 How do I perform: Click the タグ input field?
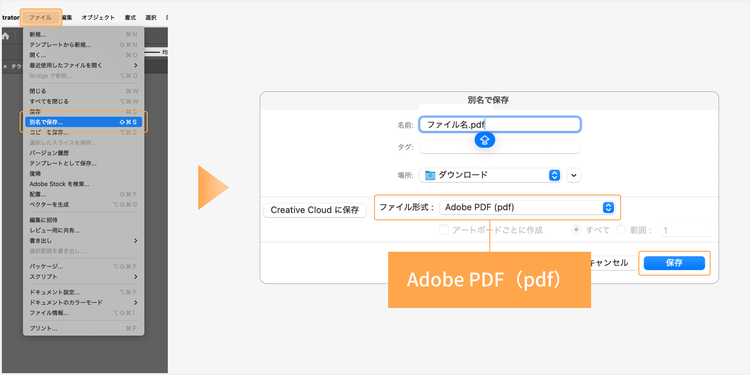click(500, 147)
